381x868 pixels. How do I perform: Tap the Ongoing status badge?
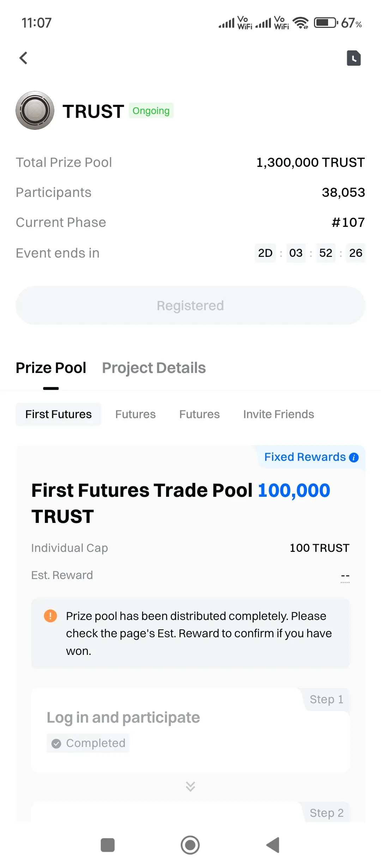[x=151, y=111]
